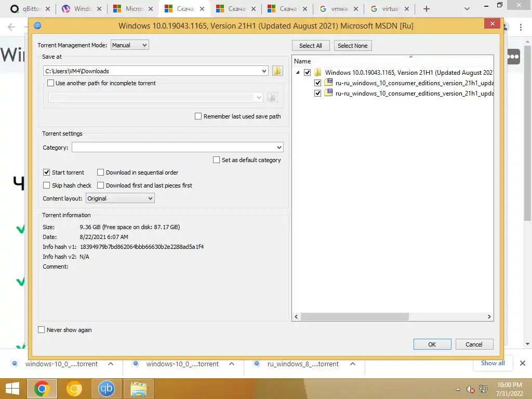The height and width of the screenshot is (399, 532).
Task: Toggle 'Use another path for incomplete torrent'
Action: coord(50,83)
